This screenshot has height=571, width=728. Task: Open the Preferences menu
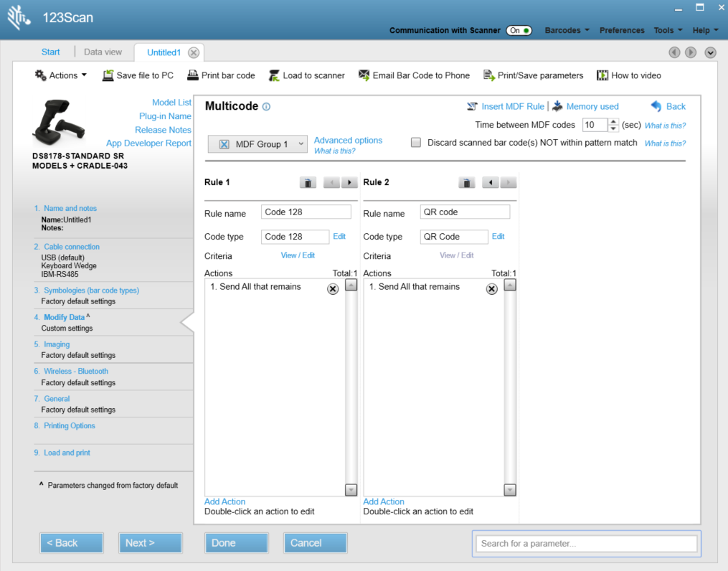click(x=622, y=30)
